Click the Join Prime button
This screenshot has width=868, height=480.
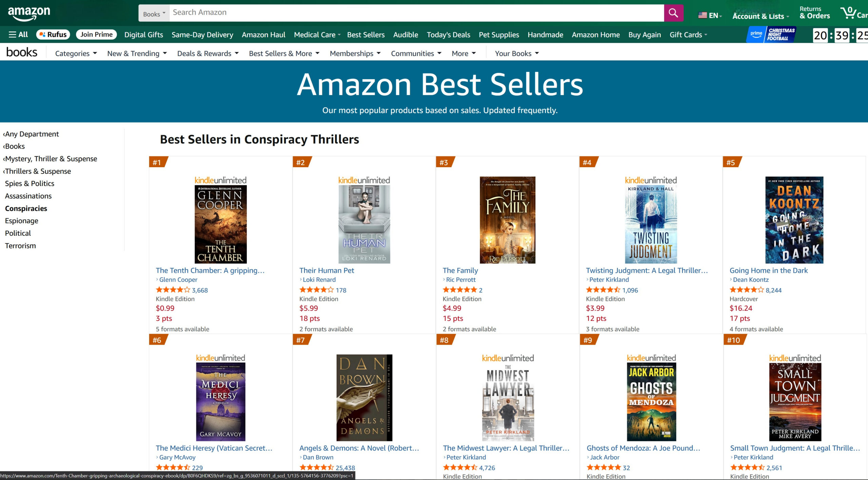[x=96, y=34]
